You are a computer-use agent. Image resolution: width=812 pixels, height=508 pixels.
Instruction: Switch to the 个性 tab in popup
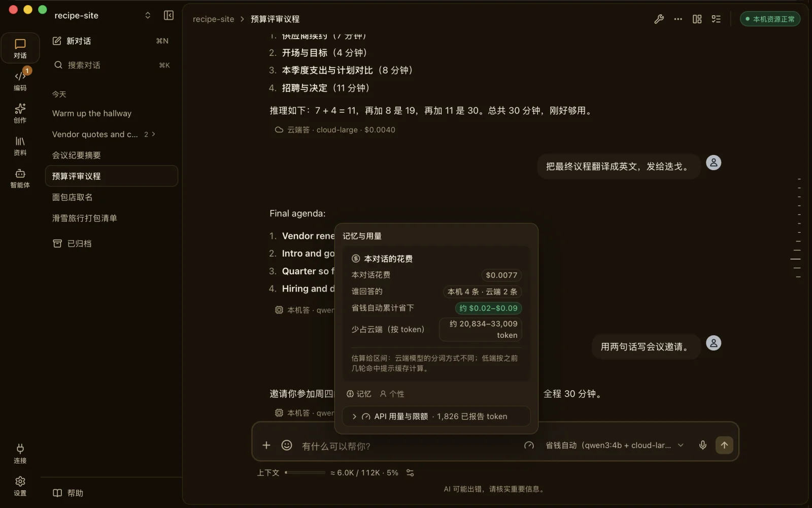tap(392, 394)
